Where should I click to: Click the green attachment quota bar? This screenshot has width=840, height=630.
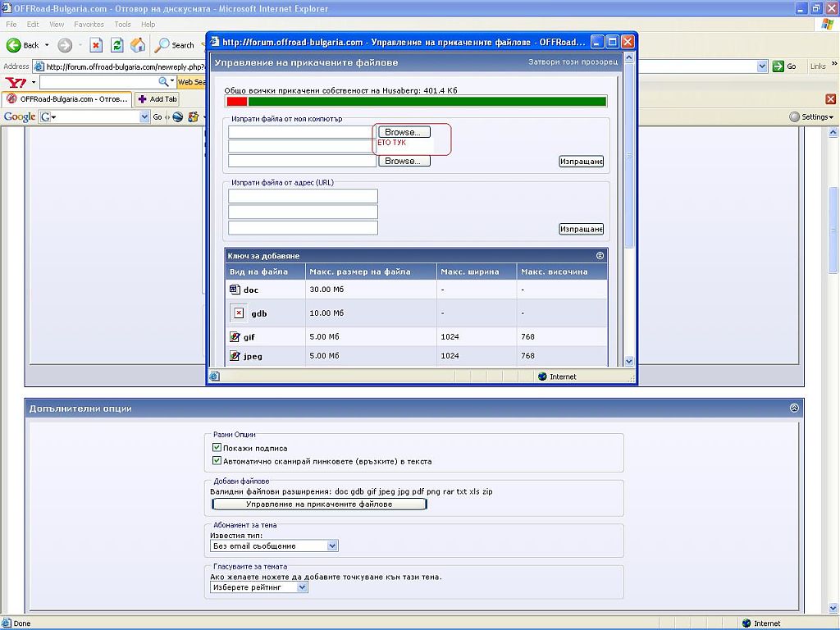tap(427, 102)
